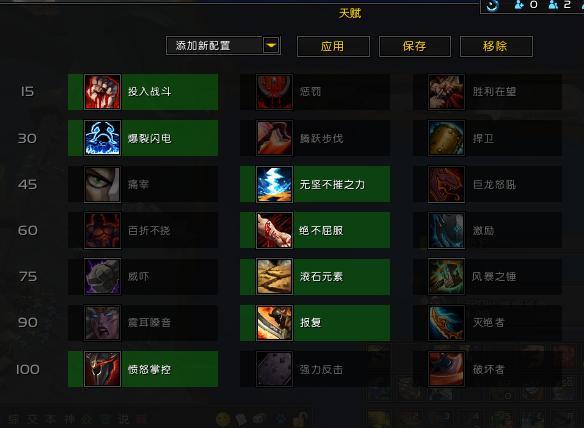Choose the 无坚不摧之力 talent icon
This screenshot has height=428, width=584.
click(x=274, y=184)
